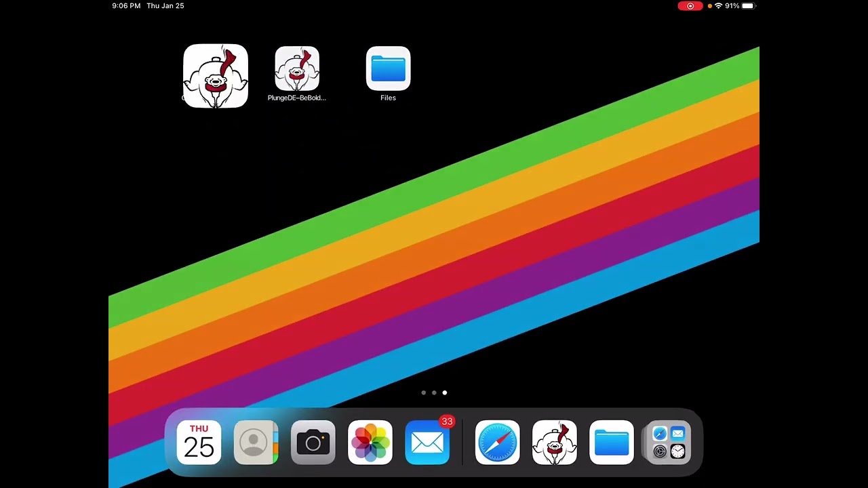The height and width of the screenshot is (488, 868).
Task: Launch Safari browser from dock
Action: [x=497, y=443]
